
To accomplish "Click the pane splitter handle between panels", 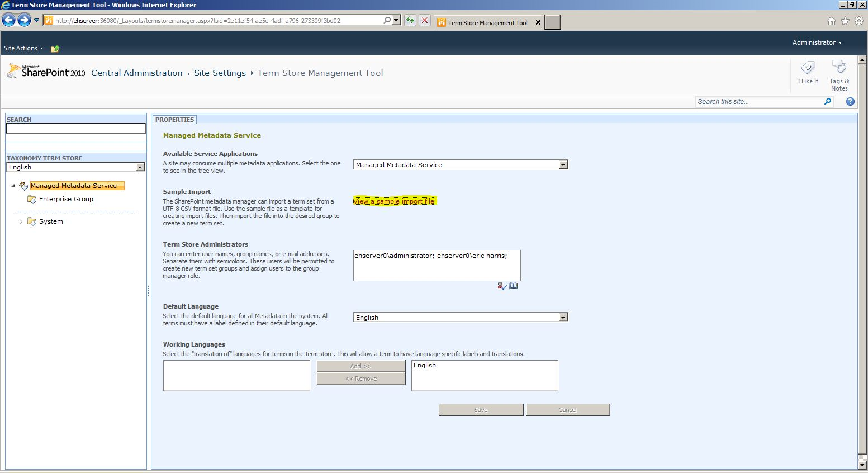I will coord(148,291).
